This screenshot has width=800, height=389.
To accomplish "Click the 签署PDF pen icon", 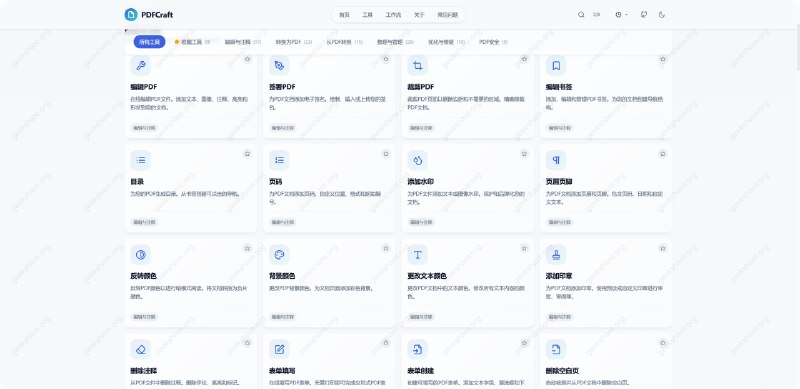I will tap(279, 66).
